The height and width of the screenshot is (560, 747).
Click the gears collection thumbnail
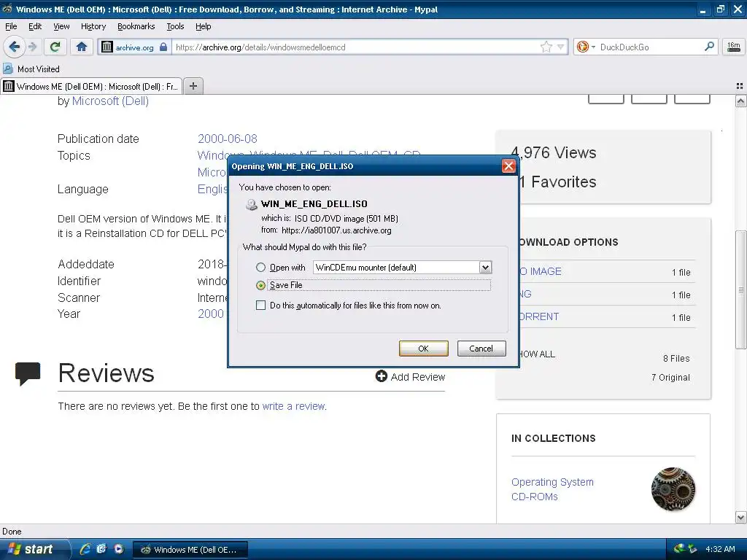pos(673,489)
